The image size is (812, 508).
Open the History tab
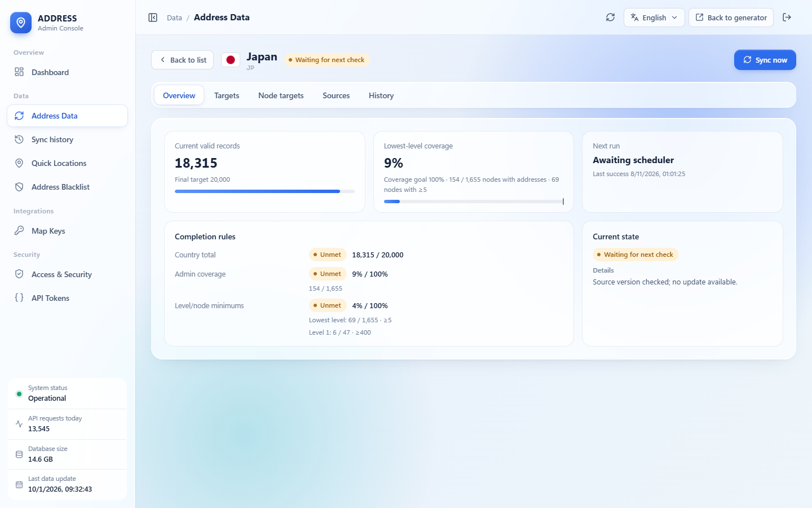coord(381,95)
